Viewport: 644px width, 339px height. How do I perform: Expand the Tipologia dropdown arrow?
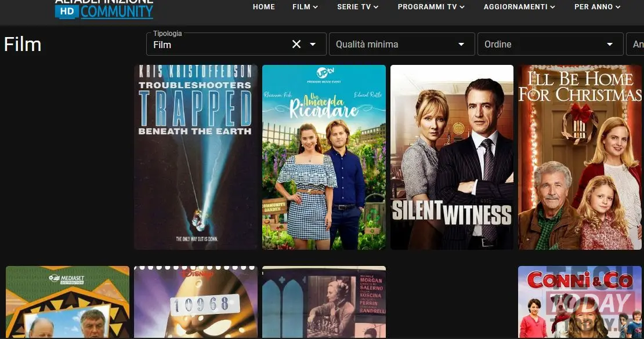(313, 44)
